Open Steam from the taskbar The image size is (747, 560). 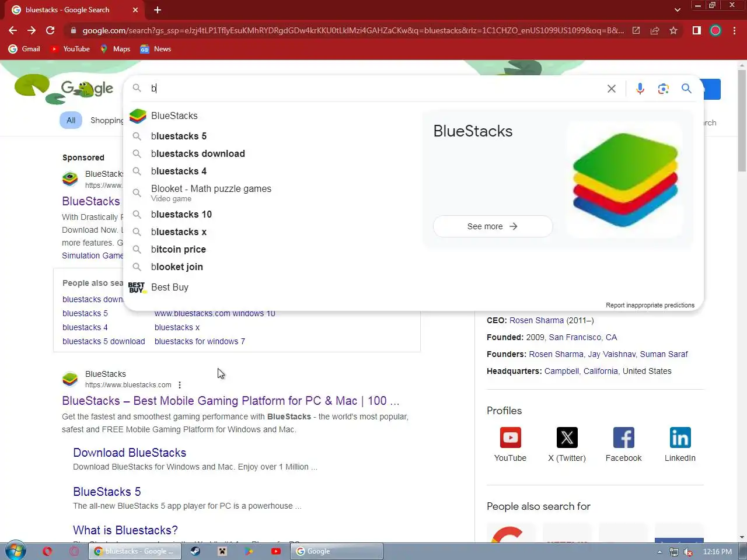coord(195,551)
